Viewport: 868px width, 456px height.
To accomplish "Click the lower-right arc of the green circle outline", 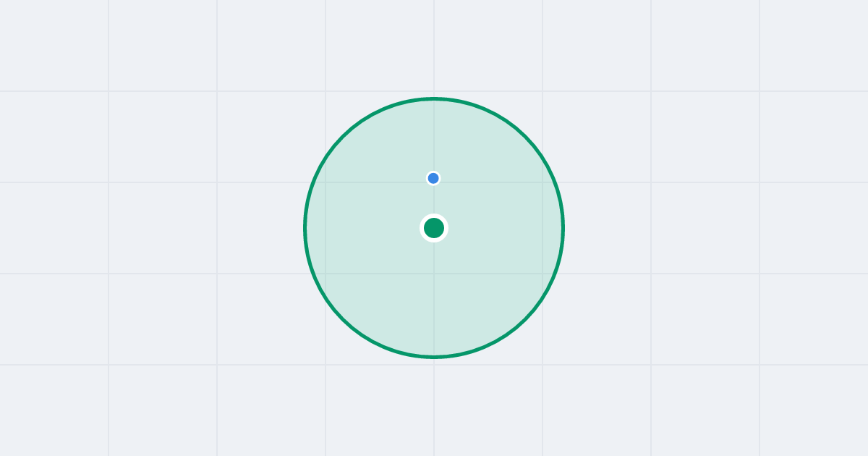I will [525, 319].
